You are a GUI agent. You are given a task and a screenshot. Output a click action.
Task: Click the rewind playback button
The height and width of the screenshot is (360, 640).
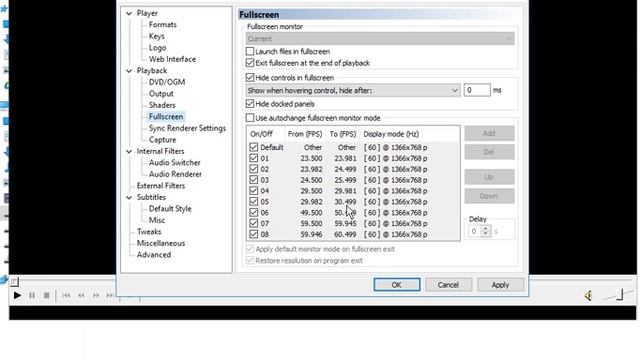[81, 295]
